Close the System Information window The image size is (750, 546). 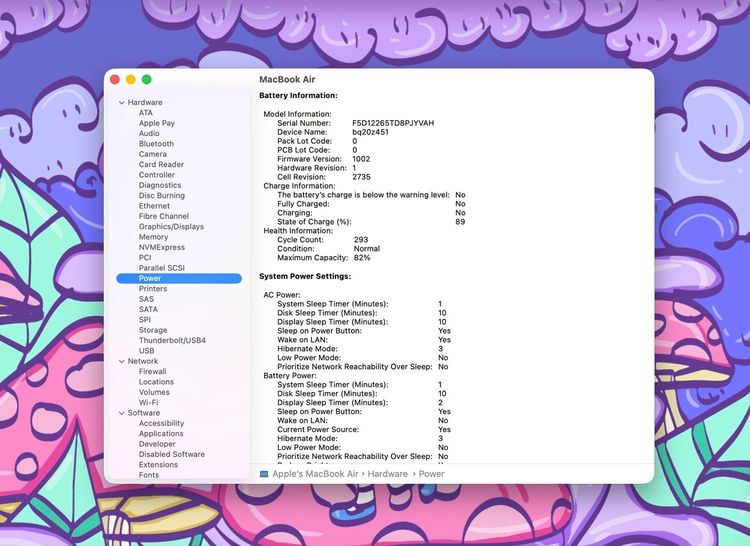pyautogui.click(x=114, y=79)
